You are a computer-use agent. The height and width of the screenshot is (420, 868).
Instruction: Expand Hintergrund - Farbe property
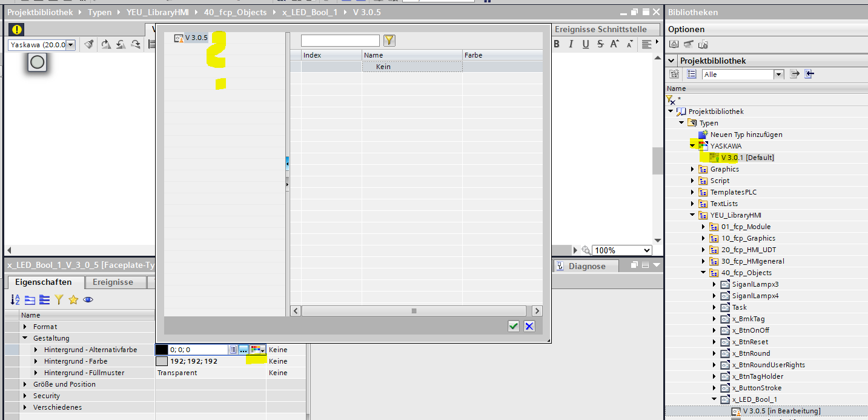[x=36, y=361]
